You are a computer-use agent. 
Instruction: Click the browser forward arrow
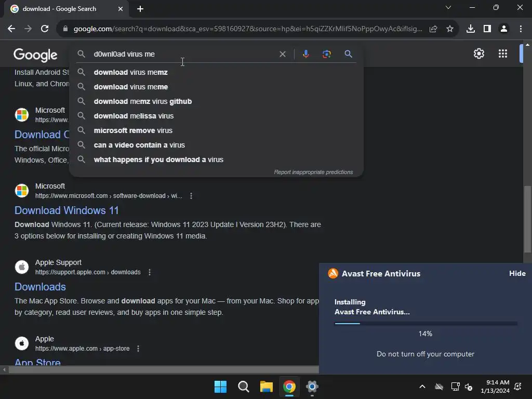[x=28, y=29]
